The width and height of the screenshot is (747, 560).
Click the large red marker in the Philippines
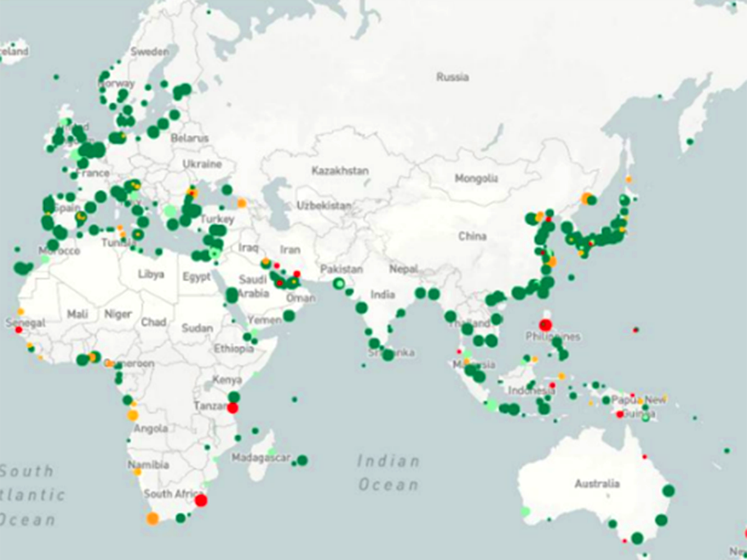pyautogui.click(x=546, y=325)
